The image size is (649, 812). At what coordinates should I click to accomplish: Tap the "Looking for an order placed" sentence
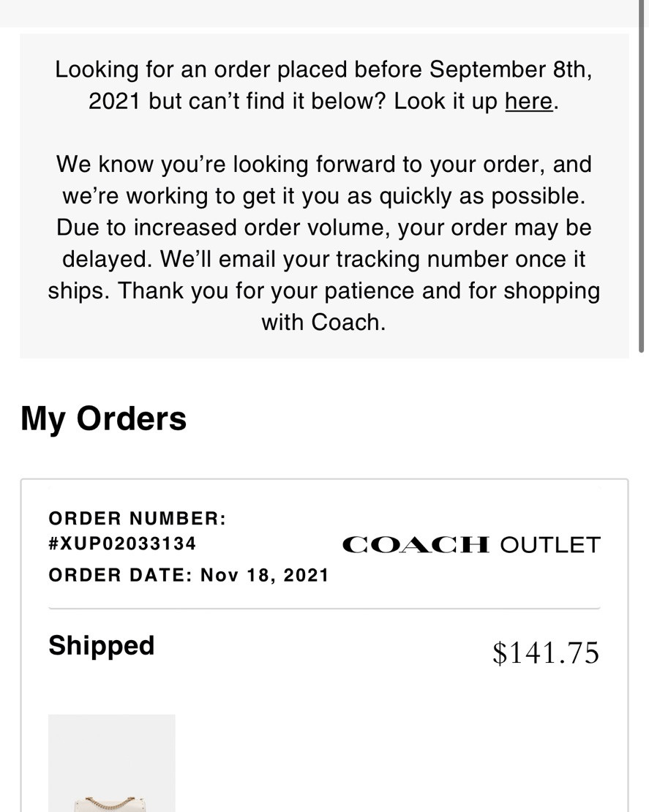coord(323,70)
